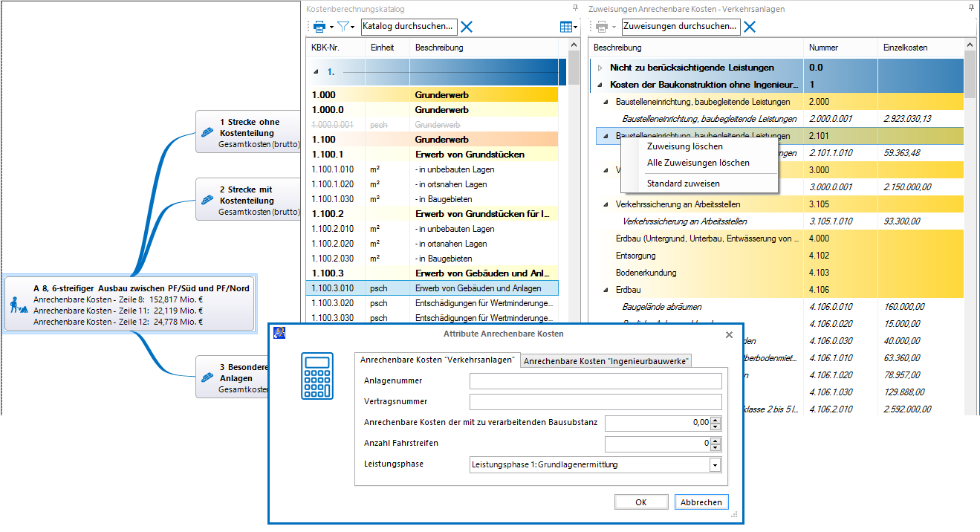Focus the Vertragsnummer input field
The width and height of the screenshot is (980, 532).
point(595,402)
